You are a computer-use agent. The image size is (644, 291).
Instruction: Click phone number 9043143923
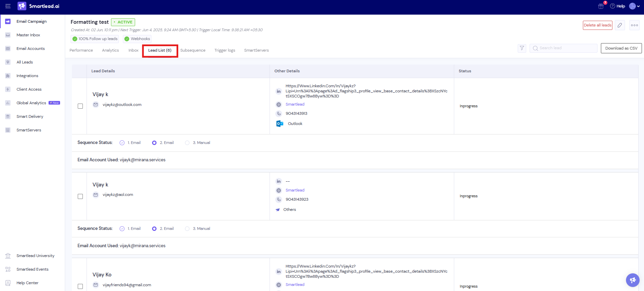click(x=297, y=199)
